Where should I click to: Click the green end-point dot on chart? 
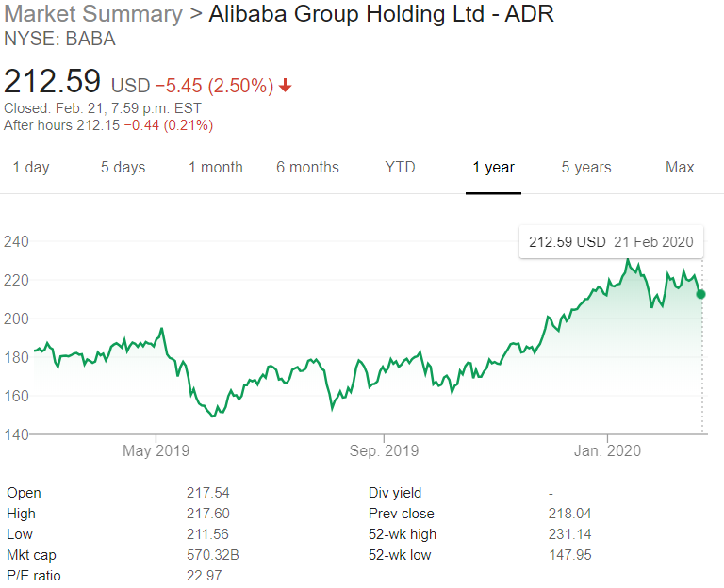(700, 294)
